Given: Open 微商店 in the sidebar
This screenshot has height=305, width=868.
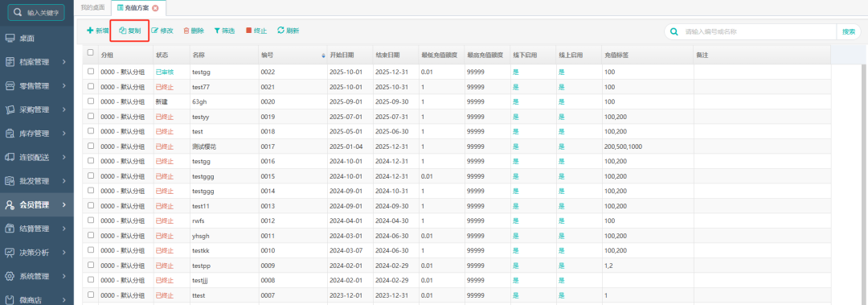Looking at the screenshot, I should click(36, 300).
